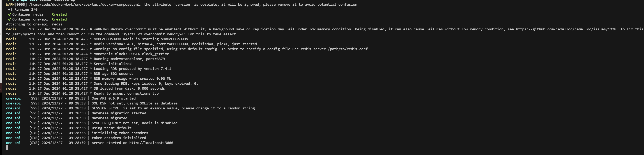Viewport: 644px width, 155px height.
Task: Click 'SYNC_FREQUENCY not set' log line
Action: pos(134,123)
